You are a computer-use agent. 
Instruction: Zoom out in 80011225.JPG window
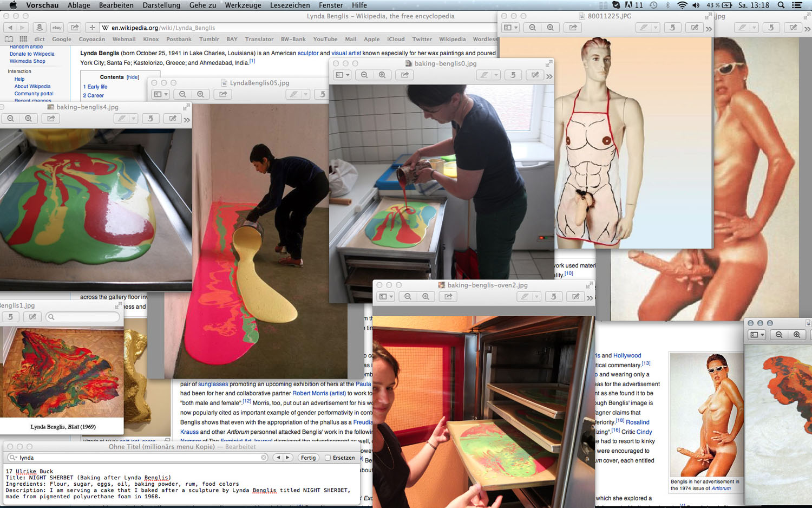click(x=533, y=28)
